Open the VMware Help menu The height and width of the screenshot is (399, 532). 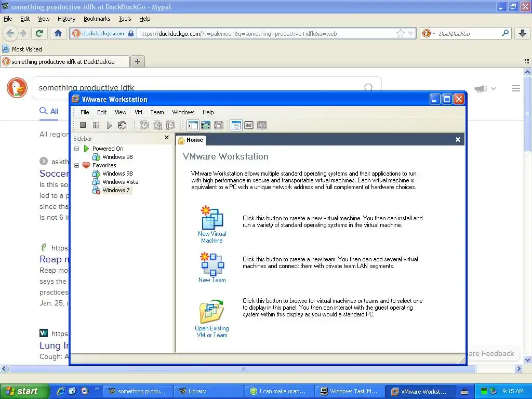pyautogui.click(x=208, y=112)
